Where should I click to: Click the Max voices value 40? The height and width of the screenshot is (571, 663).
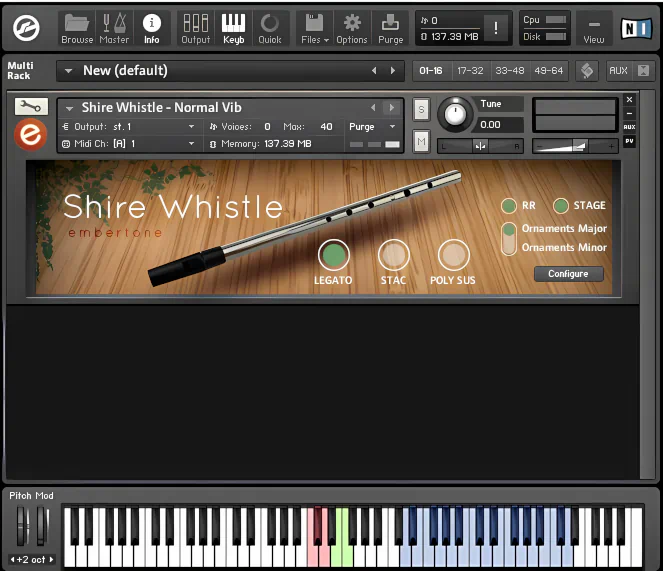tap(326, 126)
